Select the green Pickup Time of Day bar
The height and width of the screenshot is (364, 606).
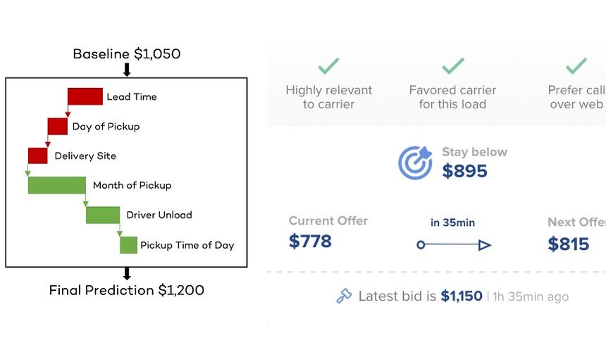129,245
